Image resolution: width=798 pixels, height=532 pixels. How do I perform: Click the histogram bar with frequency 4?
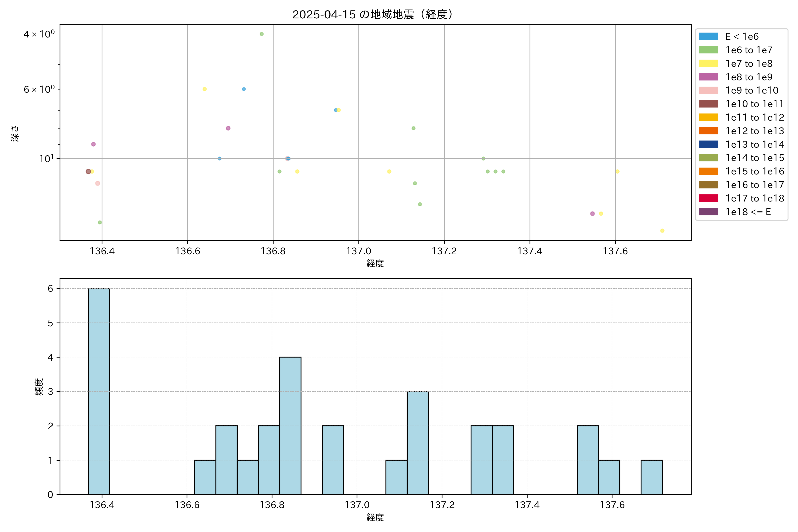point(290,425)
